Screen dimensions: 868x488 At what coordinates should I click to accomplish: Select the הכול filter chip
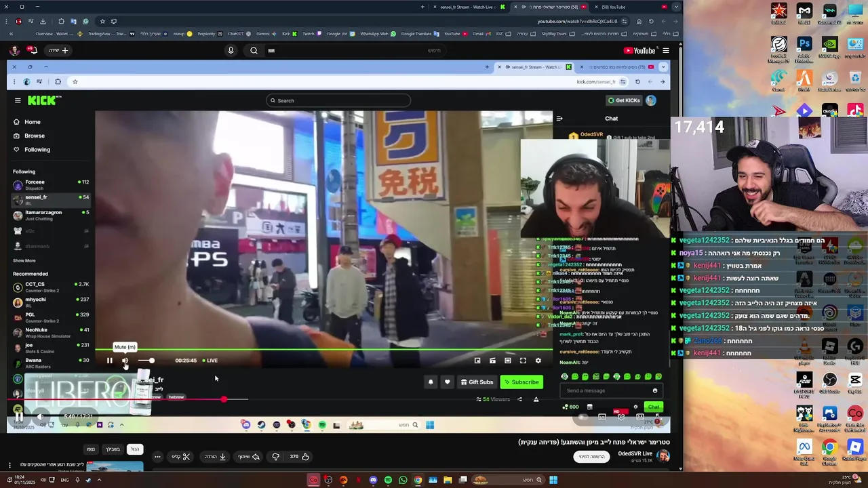[x=135, y=449]
